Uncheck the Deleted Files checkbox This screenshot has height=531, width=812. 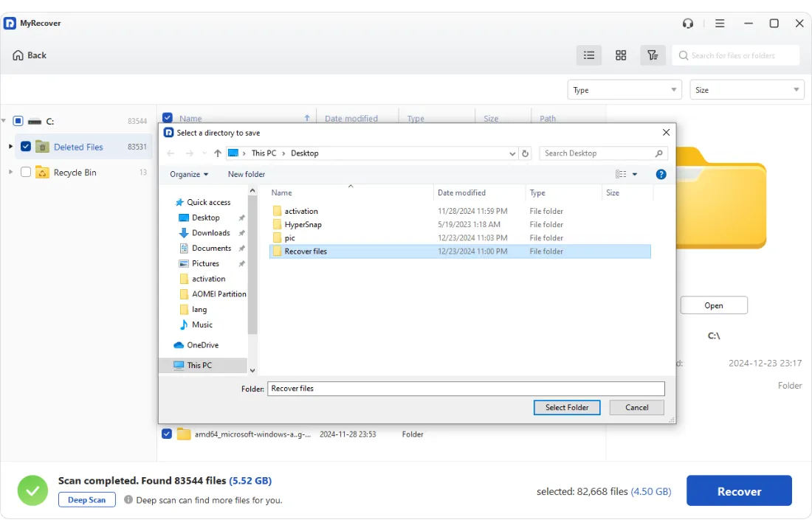coord(26,147)
